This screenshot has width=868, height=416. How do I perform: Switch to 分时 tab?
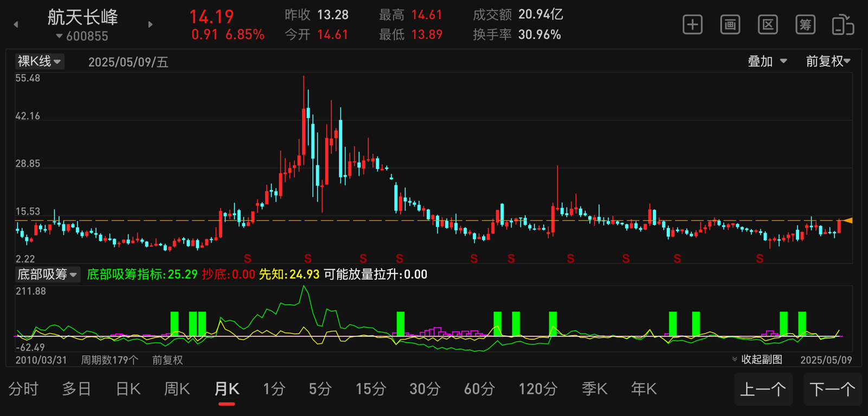23,389
